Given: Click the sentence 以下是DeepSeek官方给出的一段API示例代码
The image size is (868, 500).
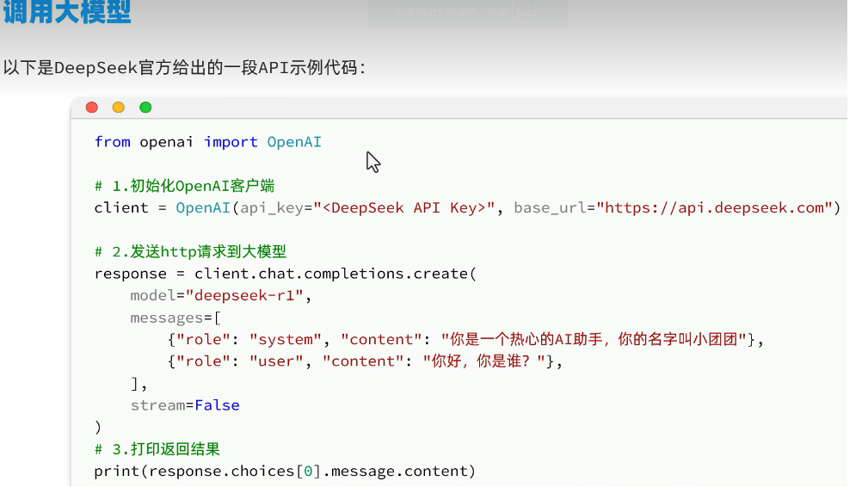Looking at the screenshot, I should coord(184,68).
